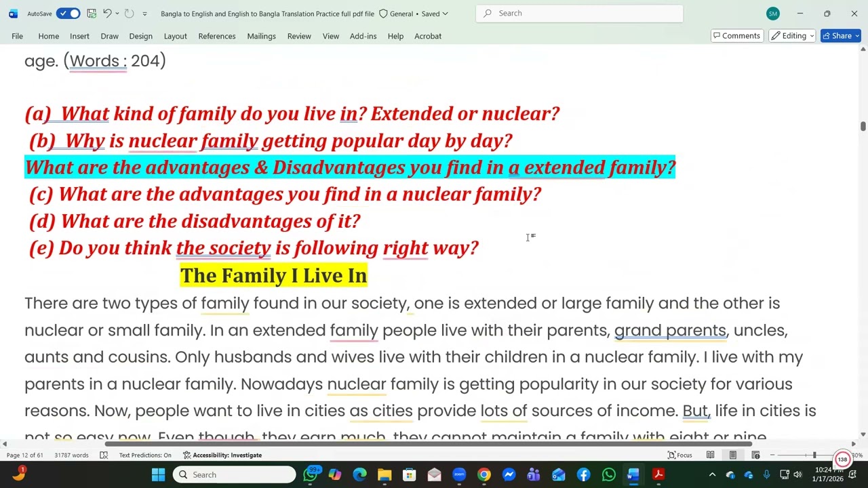Open the Design tab
The height and width of the screenshot is (488, 868).
[140, 36]
